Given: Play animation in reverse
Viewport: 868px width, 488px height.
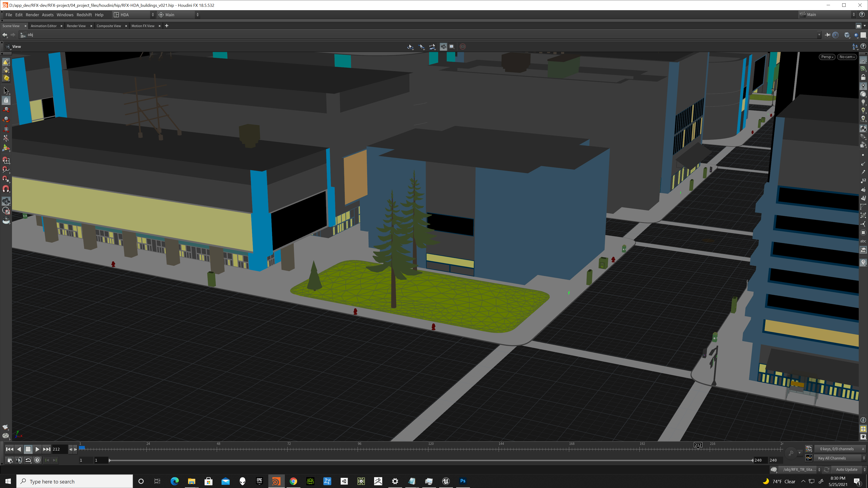Looking at the screenshot, I should pos(19,449).
